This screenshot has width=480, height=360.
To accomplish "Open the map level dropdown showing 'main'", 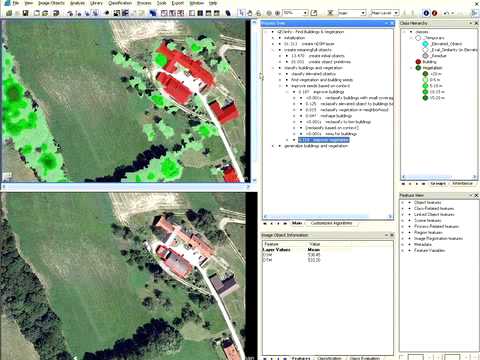I will tap(363, 13).
